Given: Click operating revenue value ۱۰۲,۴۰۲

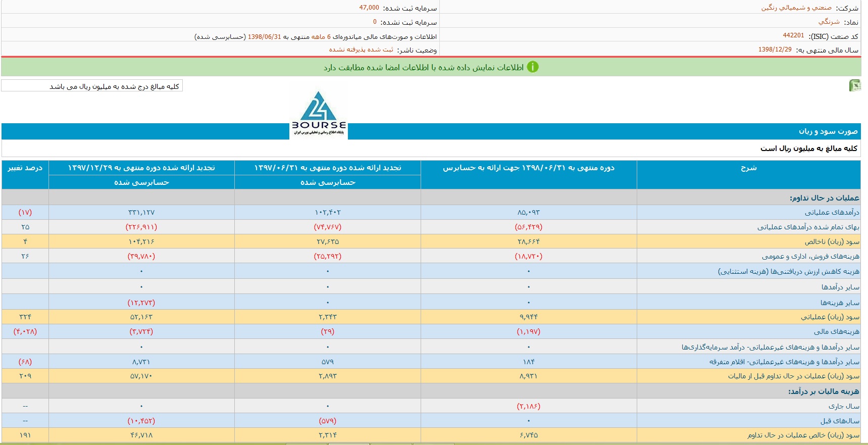Looking at the screenshot, I should tap(328, 213).
